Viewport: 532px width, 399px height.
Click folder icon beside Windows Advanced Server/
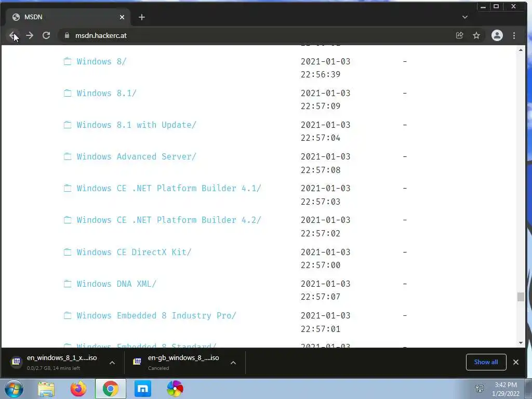[68, 156]
